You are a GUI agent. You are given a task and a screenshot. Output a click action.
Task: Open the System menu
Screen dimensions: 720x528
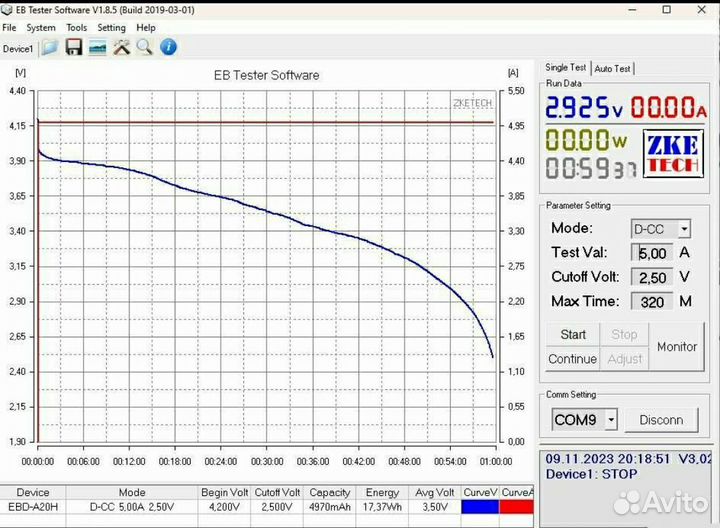tap(41, 28)
